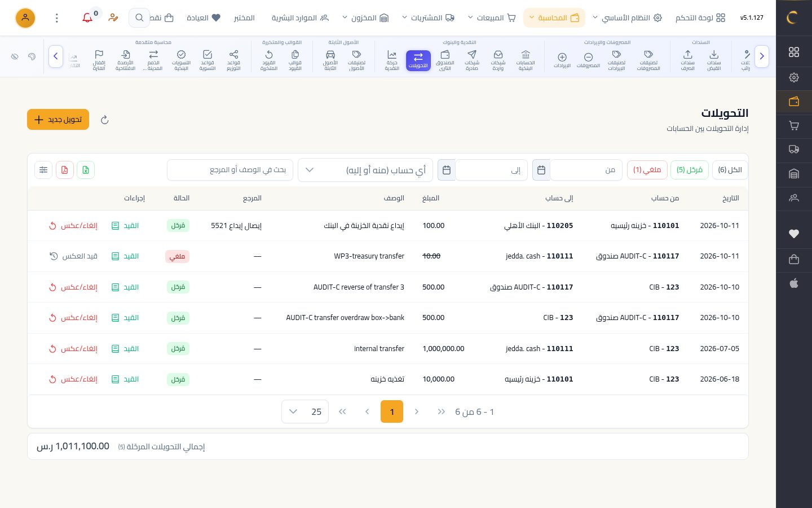The width and height of the screenshot is (812, 508).
Task: Expand the المبيعات sales menu
Action: (x=492, y=18)
